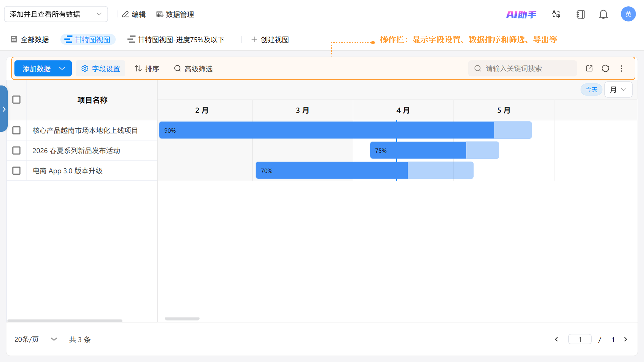Click the notification bell icon
The width and height of the screenshot is (644, 362).
pos(603,14)
